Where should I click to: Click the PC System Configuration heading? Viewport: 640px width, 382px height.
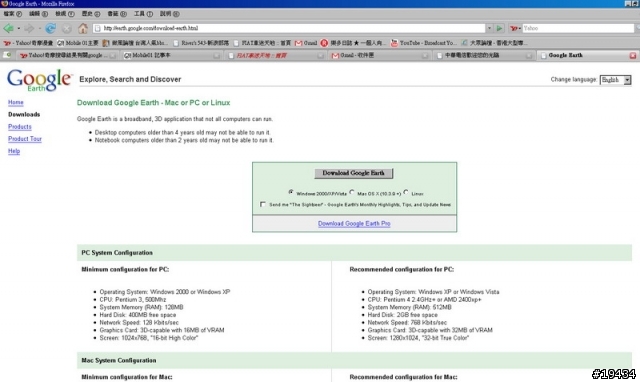(x=117, y=253)
